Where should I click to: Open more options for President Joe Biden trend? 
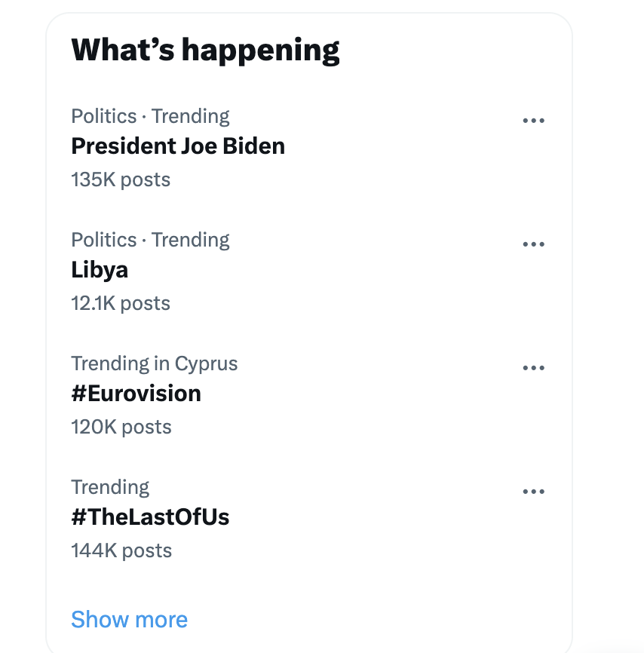point(533,121)
